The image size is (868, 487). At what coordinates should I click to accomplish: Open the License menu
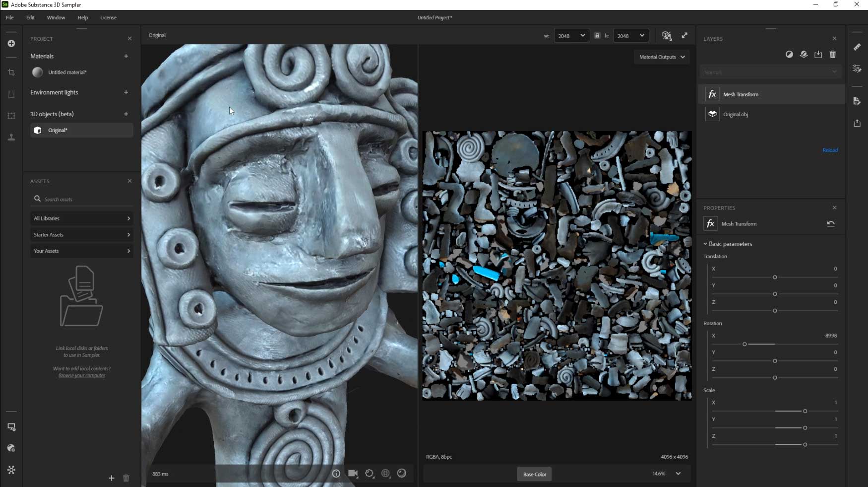[109, 17]
